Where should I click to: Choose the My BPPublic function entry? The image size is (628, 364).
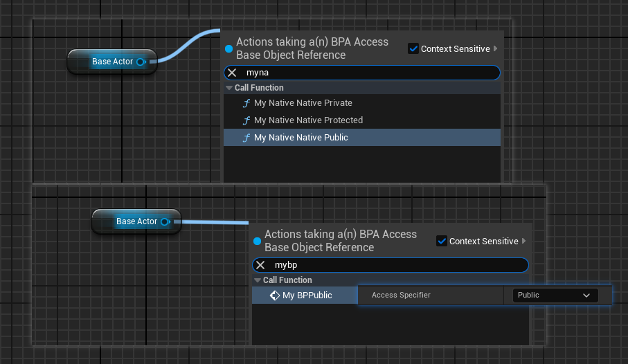pos(307,295)
